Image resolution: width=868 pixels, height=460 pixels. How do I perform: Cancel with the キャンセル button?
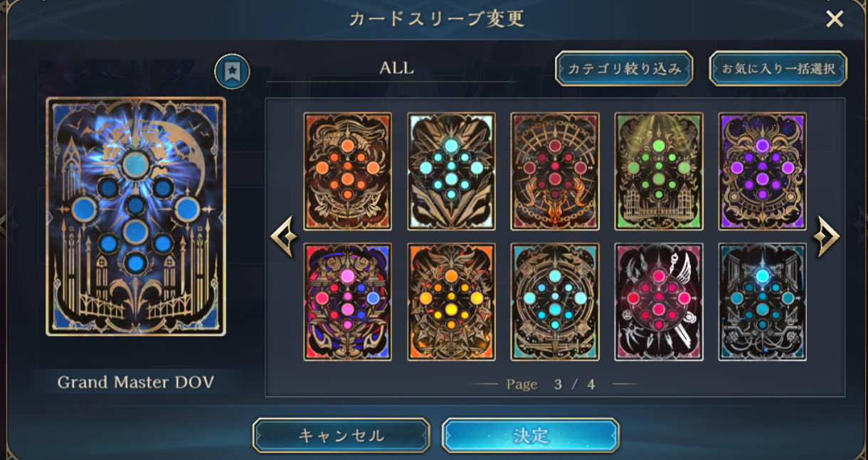[342, 435]
